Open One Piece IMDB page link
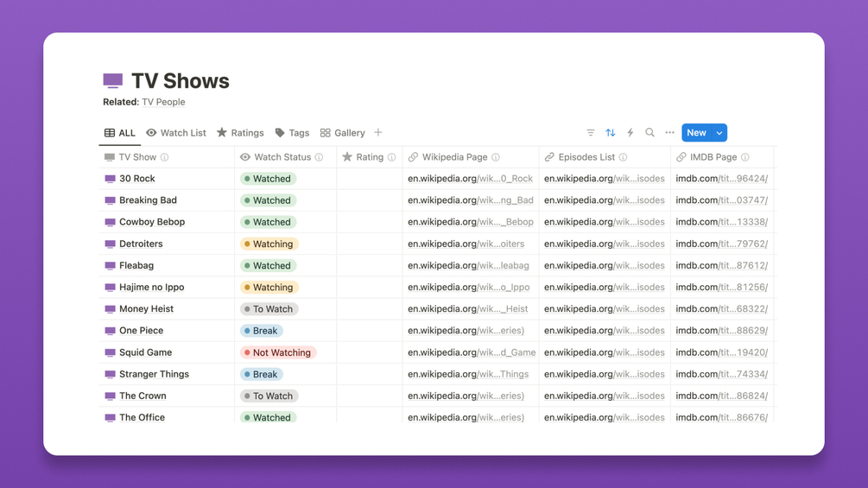This screenshot has height=488, width=868. tap(722, 331)
